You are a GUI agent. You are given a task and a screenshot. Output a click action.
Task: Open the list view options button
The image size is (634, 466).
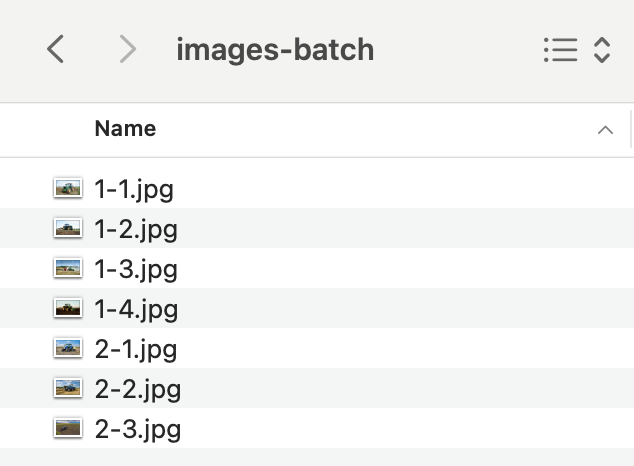pos(560,50)
